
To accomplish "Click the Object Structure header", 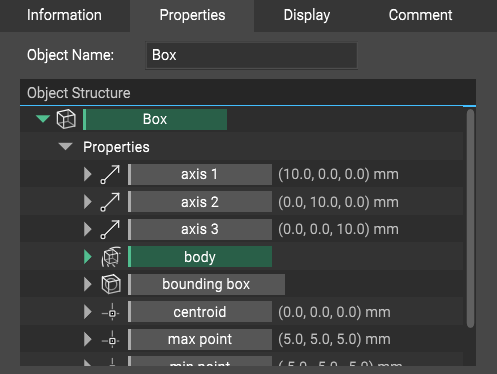I will tap(248, 93).
